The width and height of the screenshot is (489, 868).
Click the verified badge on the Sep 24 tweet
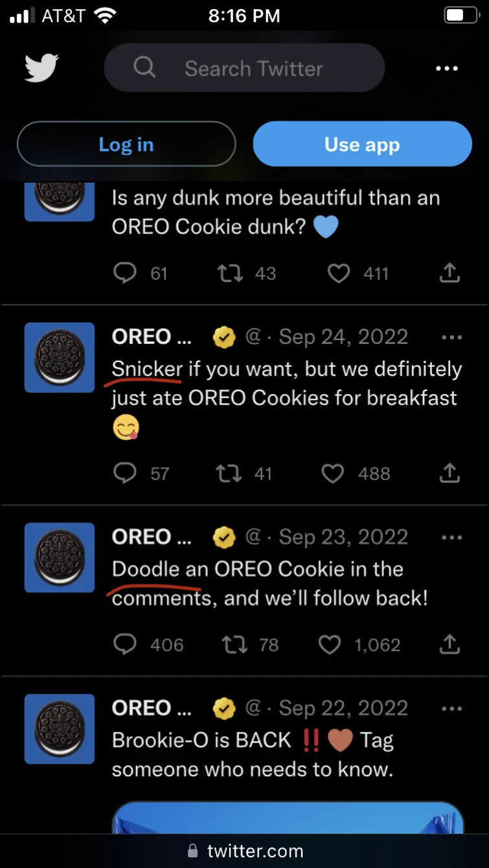coord(224,337)
